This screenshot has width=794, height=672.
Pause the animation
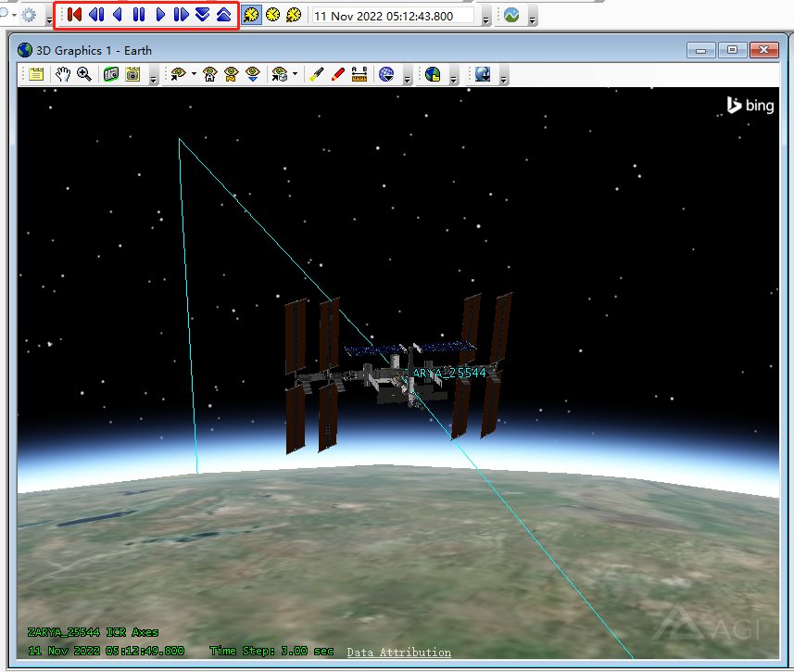139,15
